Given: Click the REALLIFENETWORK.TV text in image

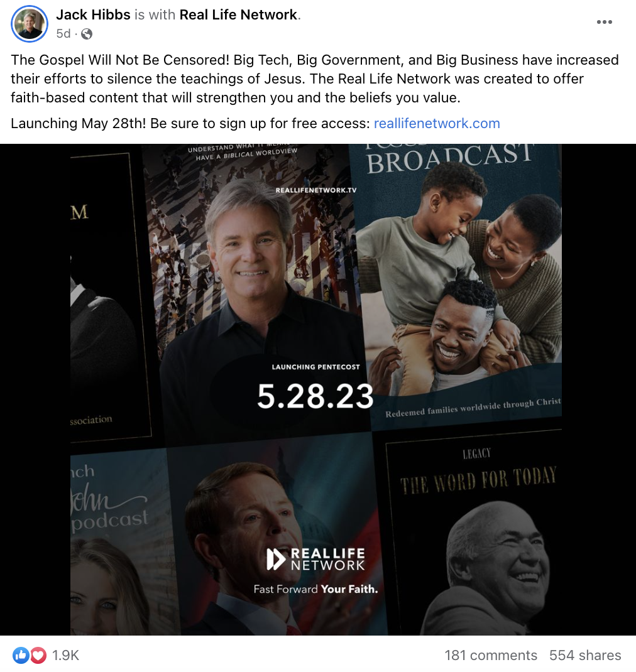Looking at the screenshot, I should tap(316, 190).
